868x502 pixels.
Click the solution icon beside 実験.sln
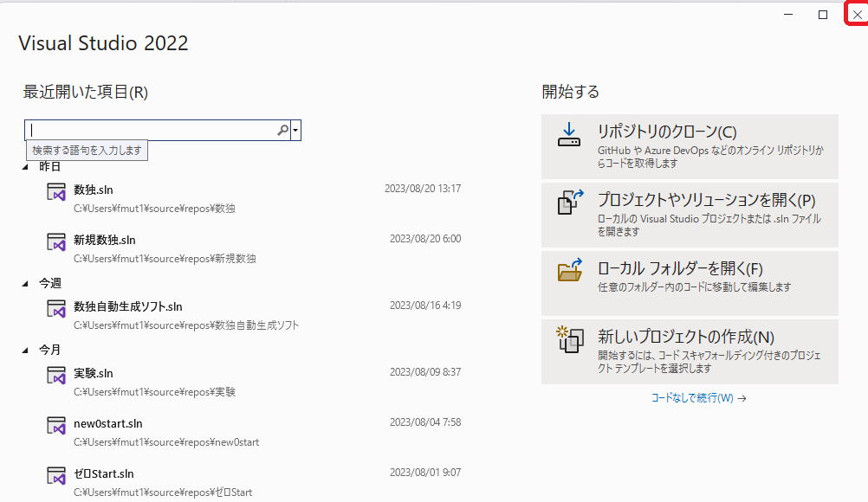pos(56,376)
